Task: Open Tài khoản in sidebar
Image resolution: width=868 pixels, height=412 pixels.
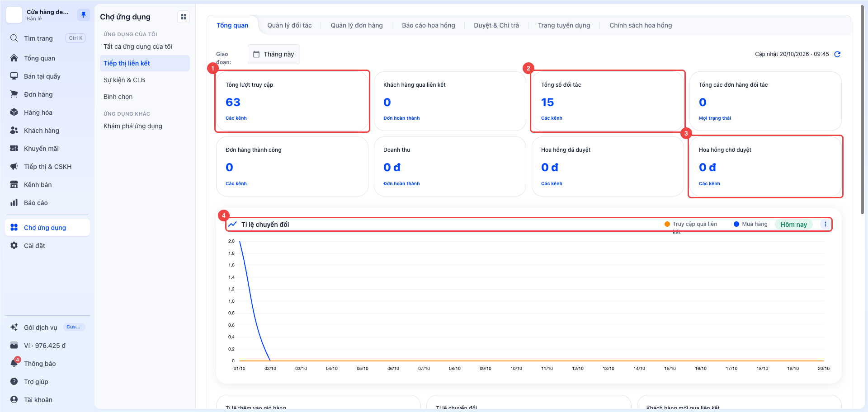Action: [47, 399]
